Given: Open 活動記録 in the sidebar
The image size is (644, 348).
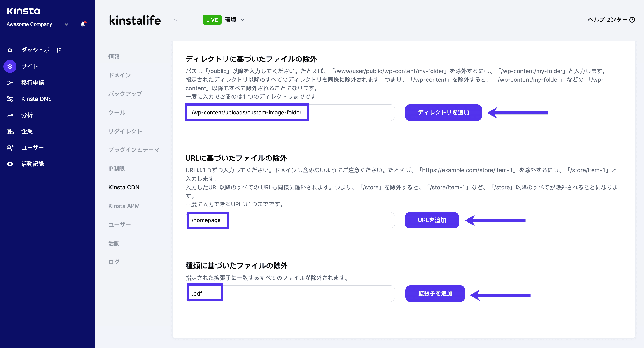Looking at the screenshot, I should tap(33, 164).
